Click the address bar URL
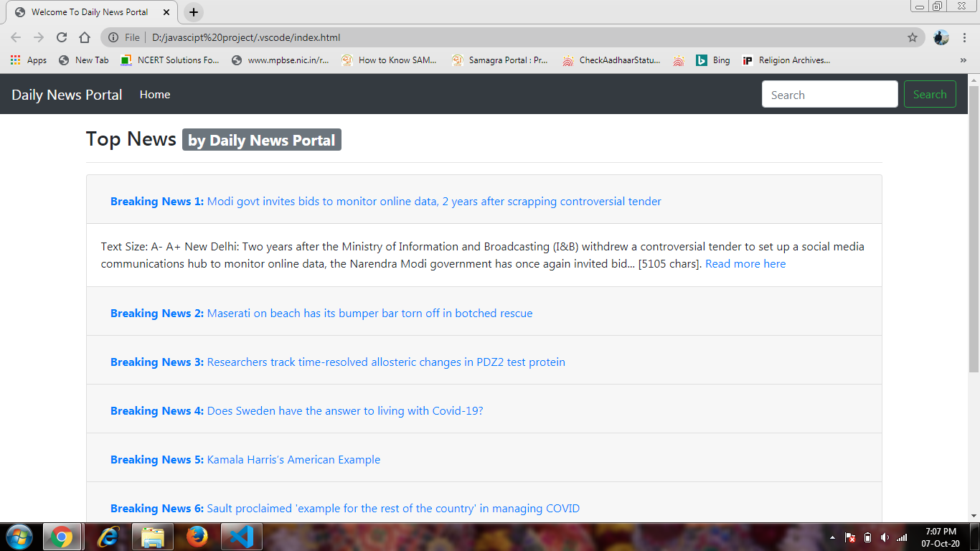Image resolution: width=980 pixels, height=551 pixels. [246, 37]
